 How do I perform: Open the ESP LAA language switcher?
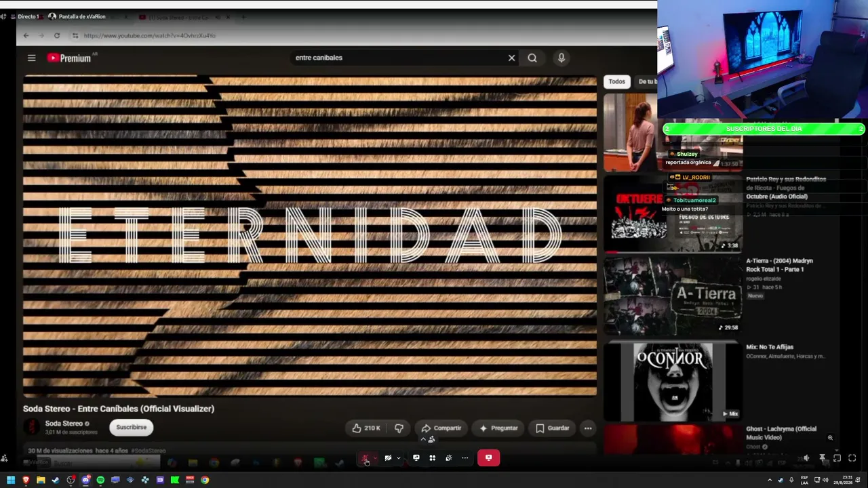tap(804, 481)
